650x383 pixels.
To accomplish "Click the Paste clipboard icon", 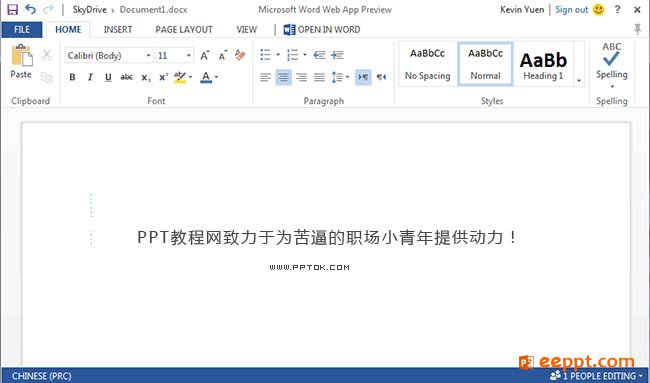I will [x=22, y=56].
